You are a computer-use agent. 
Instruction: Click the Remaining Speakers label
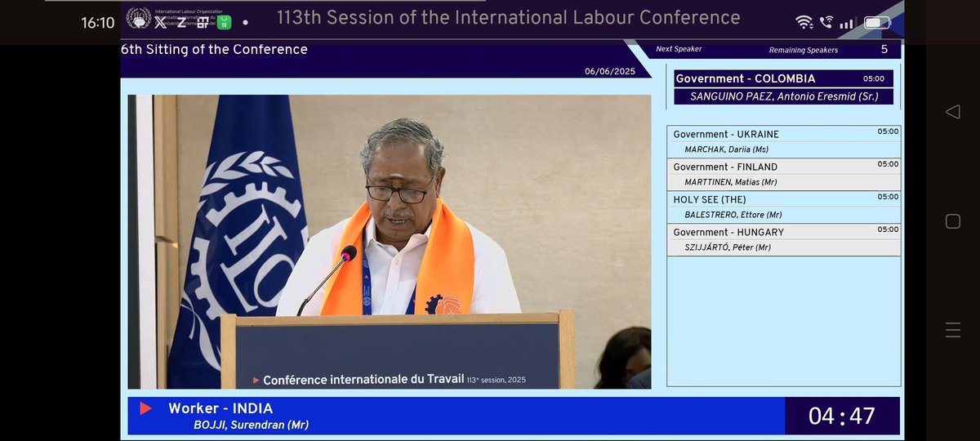[x=804, y=50]
